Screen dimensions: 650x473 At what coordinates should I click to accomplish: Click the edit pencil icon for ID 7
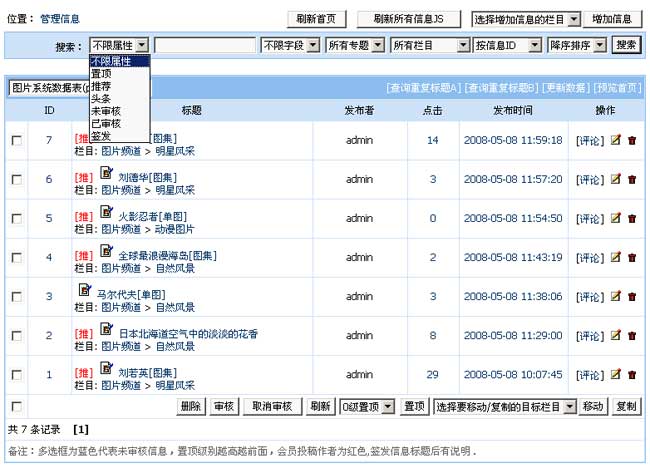616,140
